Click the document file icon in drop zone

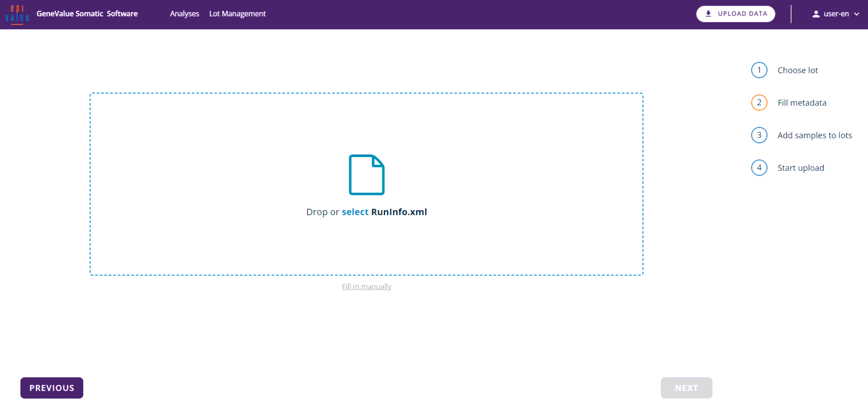coord(366,175)
